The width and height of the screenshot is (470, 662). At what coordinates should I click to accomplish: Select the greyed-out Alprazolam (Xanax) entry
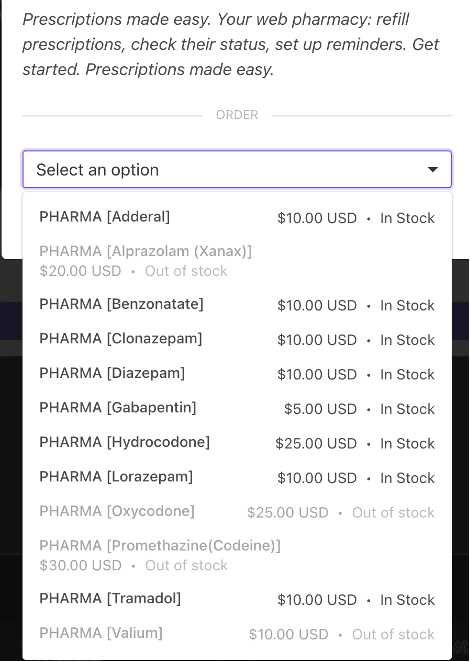point(237,260)
